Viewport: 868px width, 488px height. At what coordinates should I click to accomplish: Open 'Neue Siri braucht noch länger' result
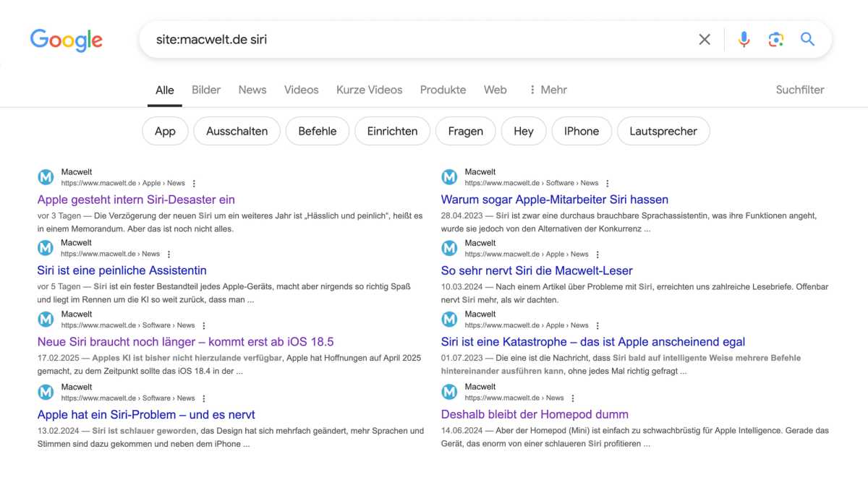point(186,342)
